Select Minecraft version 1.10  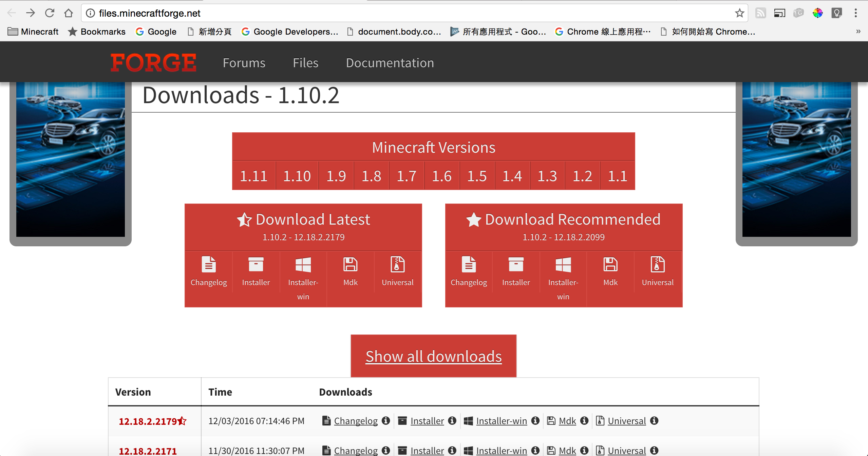pos(297,176)
